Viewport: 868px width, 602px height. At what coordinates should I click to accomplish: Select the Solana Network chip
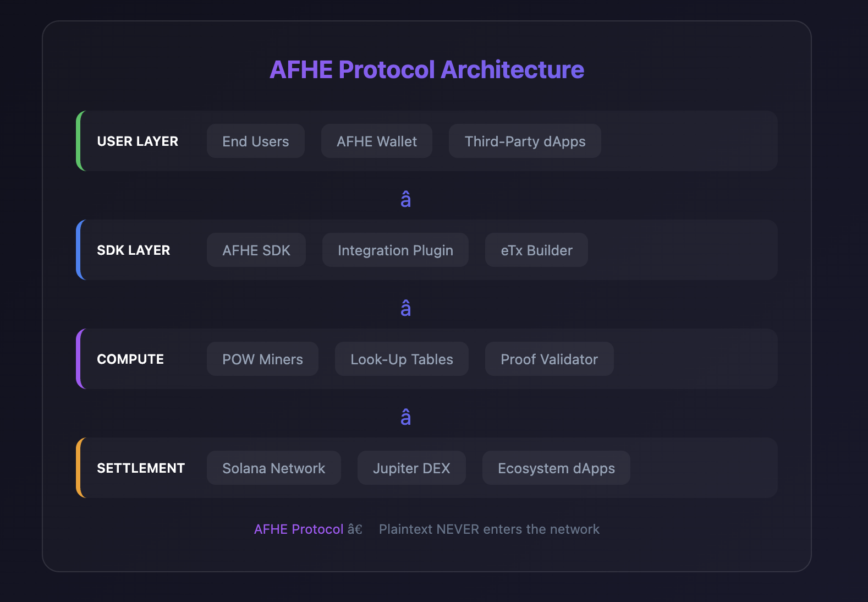coord(273,468)
